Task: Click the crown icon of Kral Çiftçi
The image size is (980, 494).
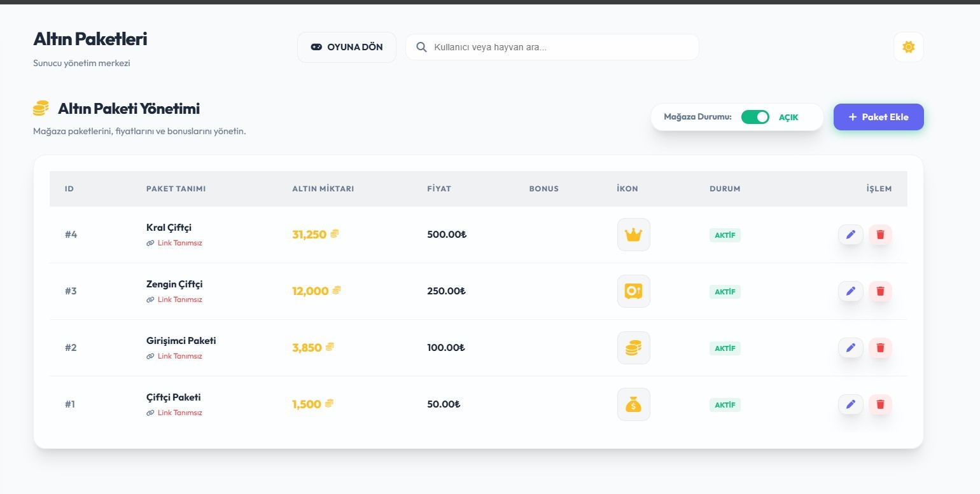Action: click(633, 235)
